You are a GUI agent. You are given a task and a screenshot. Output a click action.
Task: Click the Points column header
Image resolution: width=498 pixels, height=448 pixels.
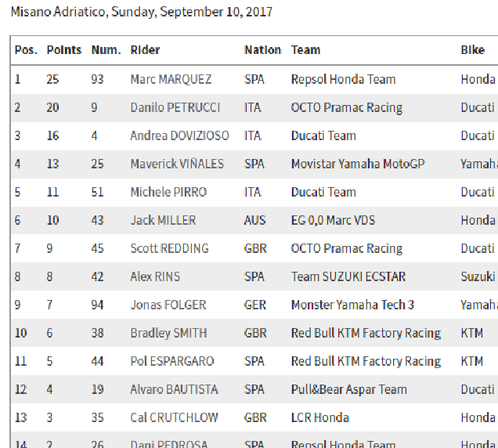pos(64,50)
